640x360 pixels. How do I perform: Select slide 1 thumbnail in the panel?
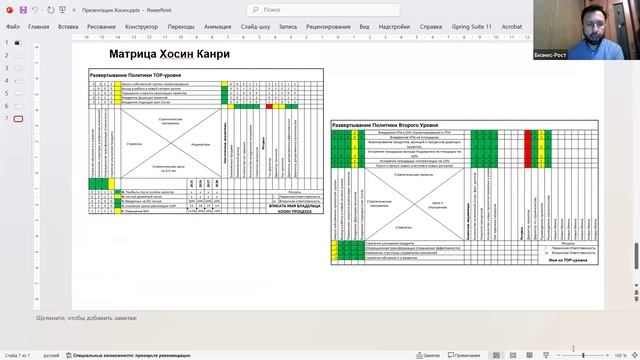coord(18,42)
